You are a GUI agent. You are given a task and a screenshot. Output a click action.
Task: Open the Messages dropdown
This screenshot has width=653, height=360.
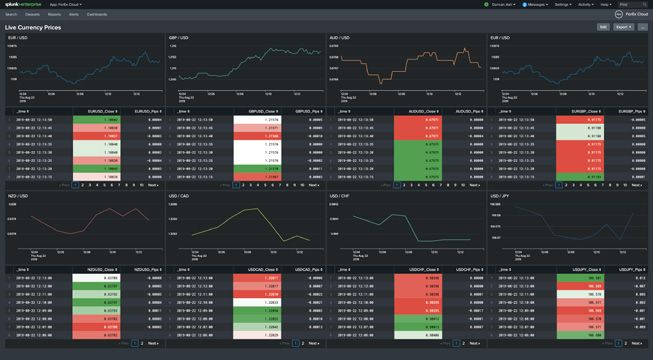[538, 5]
